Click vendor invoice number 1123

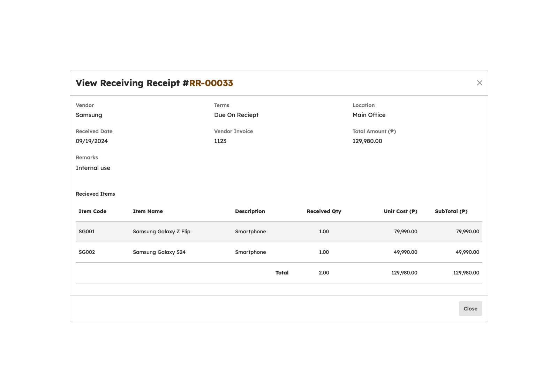click(x=220, y=141)
